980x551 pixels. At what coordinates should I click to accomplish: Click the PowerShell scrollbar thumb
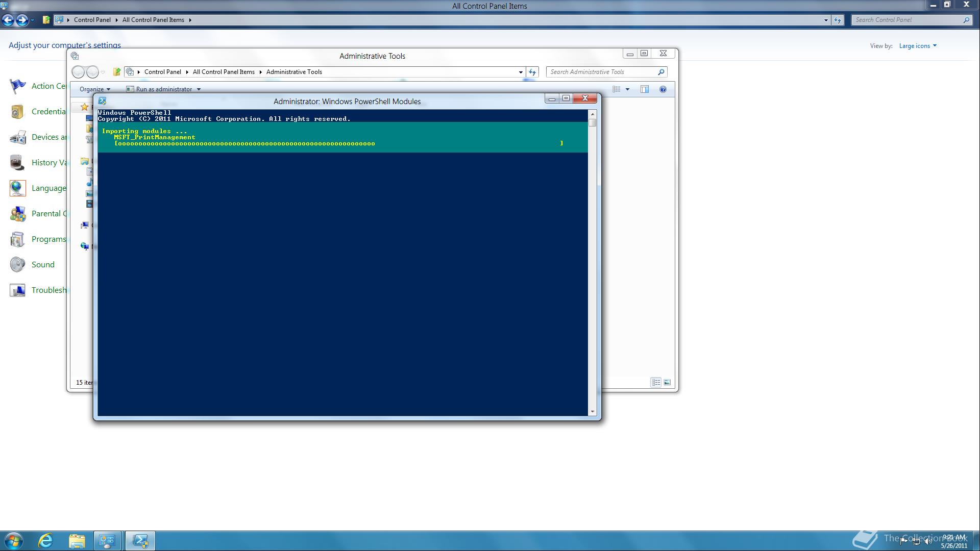pyautogui.click(x=593, y=123)
